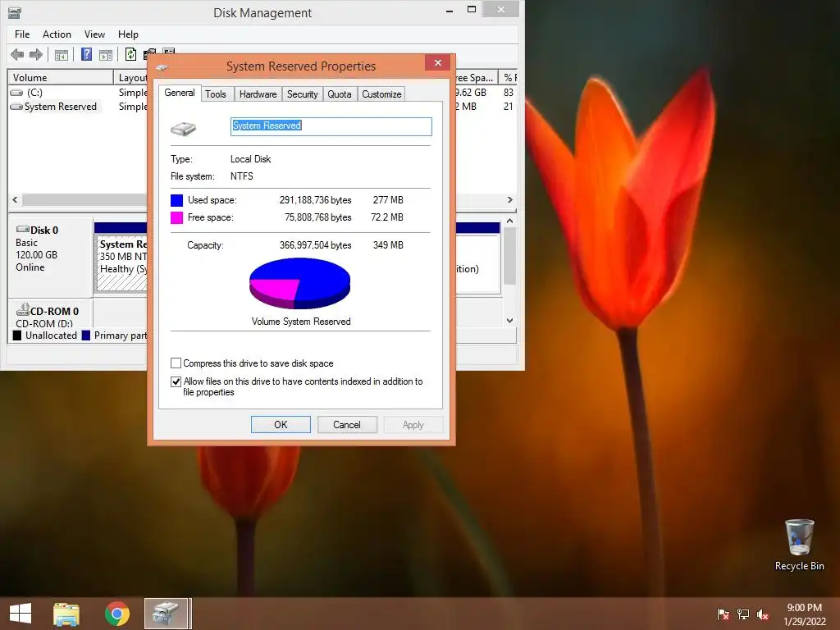Close the System Reserved Properties dialog
840x630 pixels.
(438, 62)
